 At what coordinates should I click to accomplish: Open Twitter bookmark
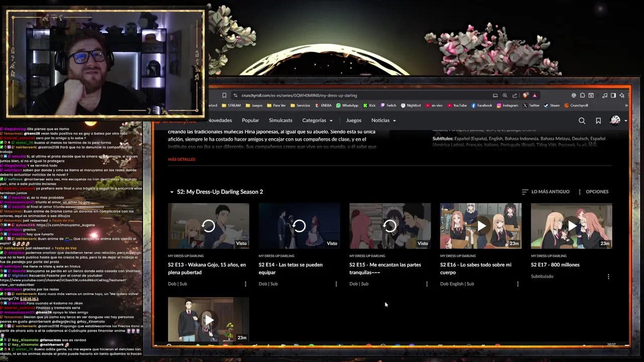click(x=531, y=106)
